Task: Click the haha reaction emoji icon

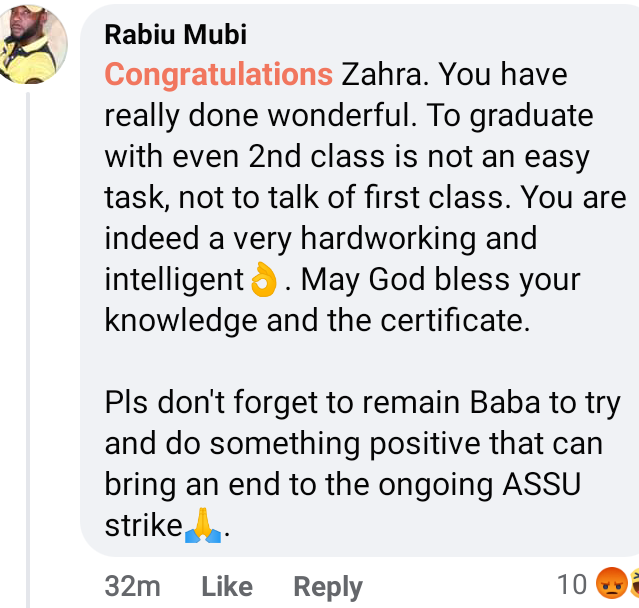Action: tap(634, 583)
